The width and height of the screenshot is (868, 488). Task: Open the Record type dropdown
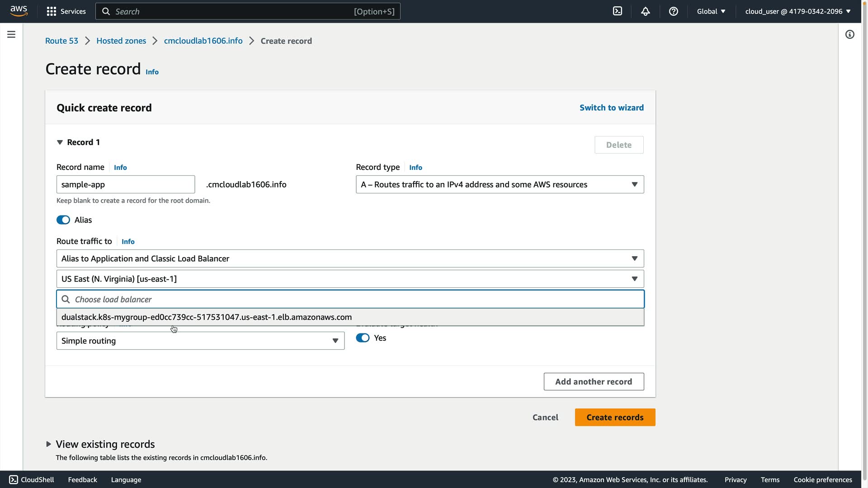(x=500, y=184)
